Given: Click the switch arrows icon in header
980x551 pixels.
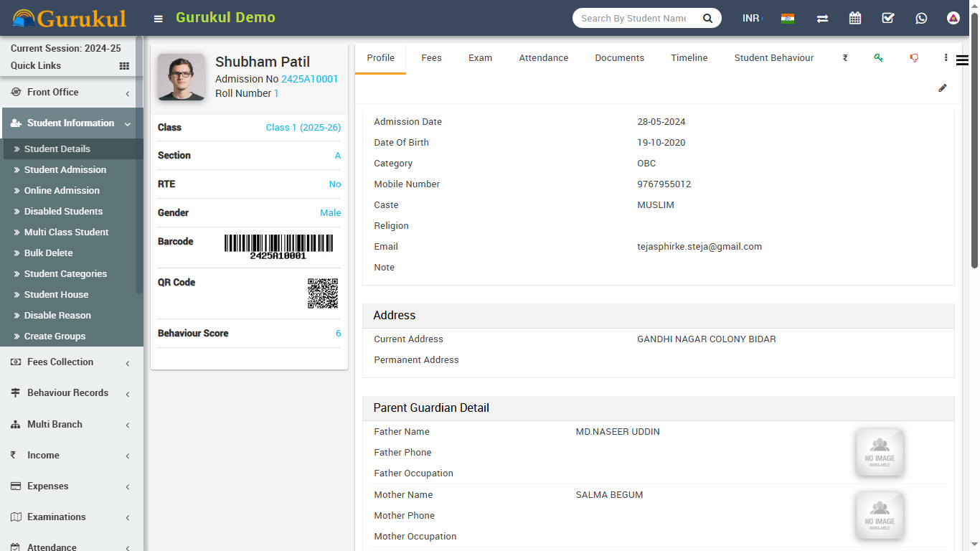Looking at the screenshot, I should pyautogui.click(x=822, y=19).
